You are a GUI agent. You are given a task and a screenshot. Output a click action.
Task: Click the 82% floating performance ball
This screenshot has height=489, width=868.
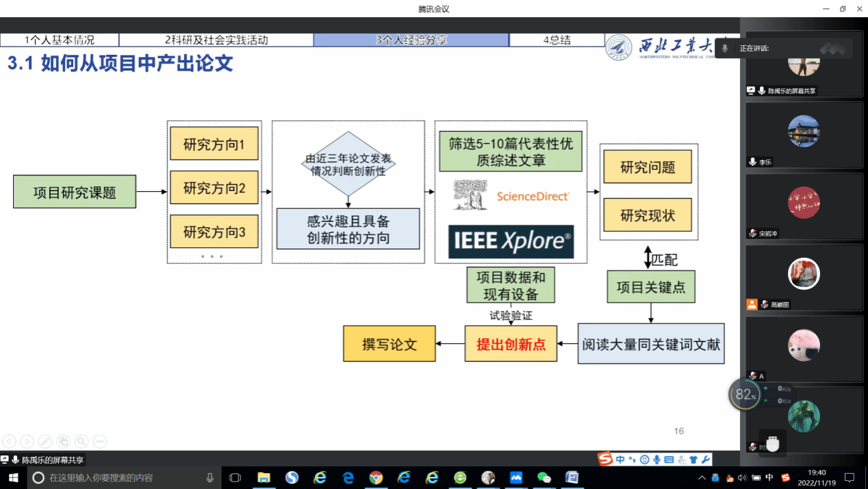point(745,395)
